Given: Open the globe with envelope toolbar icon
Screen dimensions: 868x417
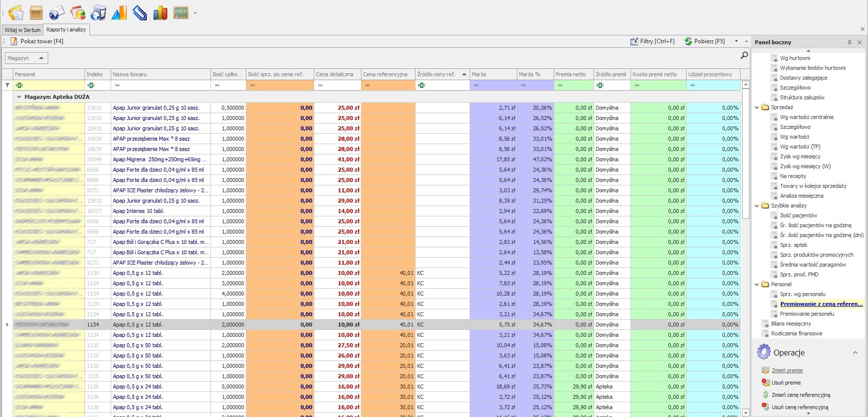Looking at the screenshot, I should pyautogui.click(x=57, y=12).
